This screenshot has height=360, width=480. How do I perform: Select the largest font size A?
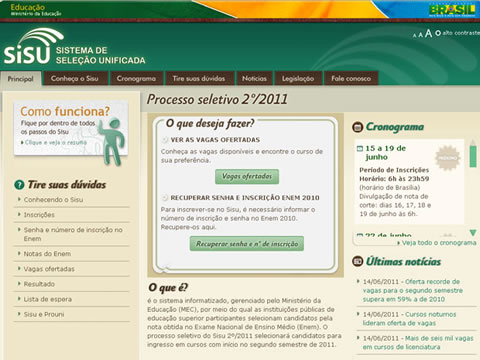click(x=428, y=33)
